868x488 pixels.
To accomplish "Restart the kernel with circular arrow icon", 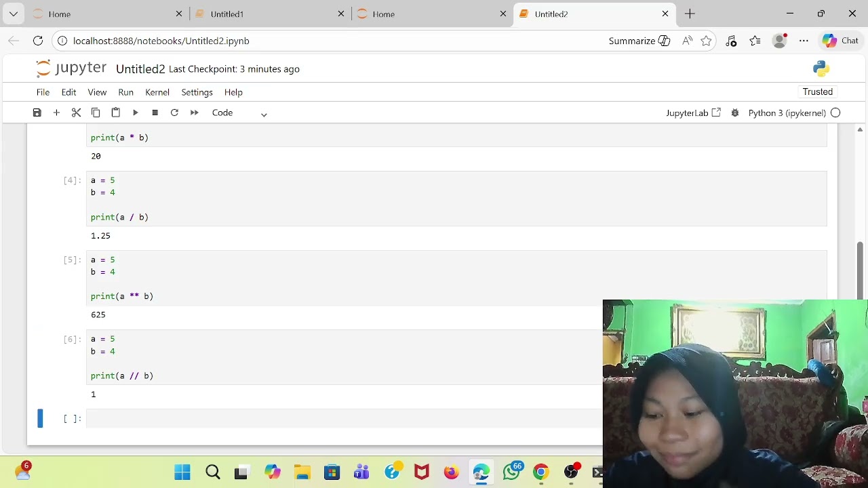I will point(174,113).
